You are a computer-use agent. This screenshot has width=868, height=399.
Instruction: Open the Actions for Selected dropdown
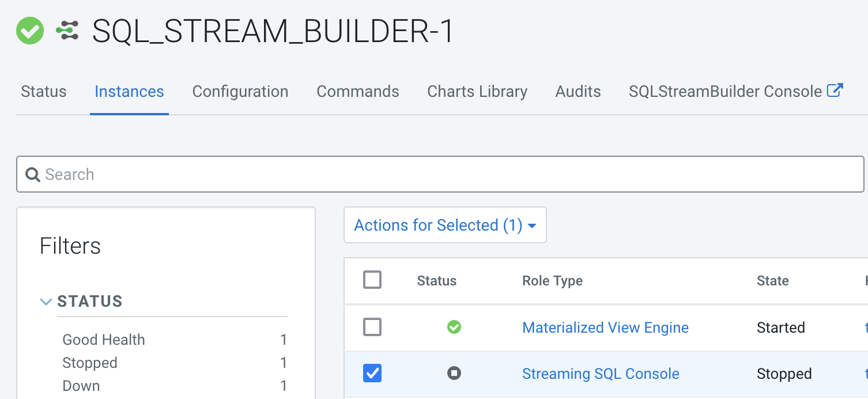pos(445,225)
